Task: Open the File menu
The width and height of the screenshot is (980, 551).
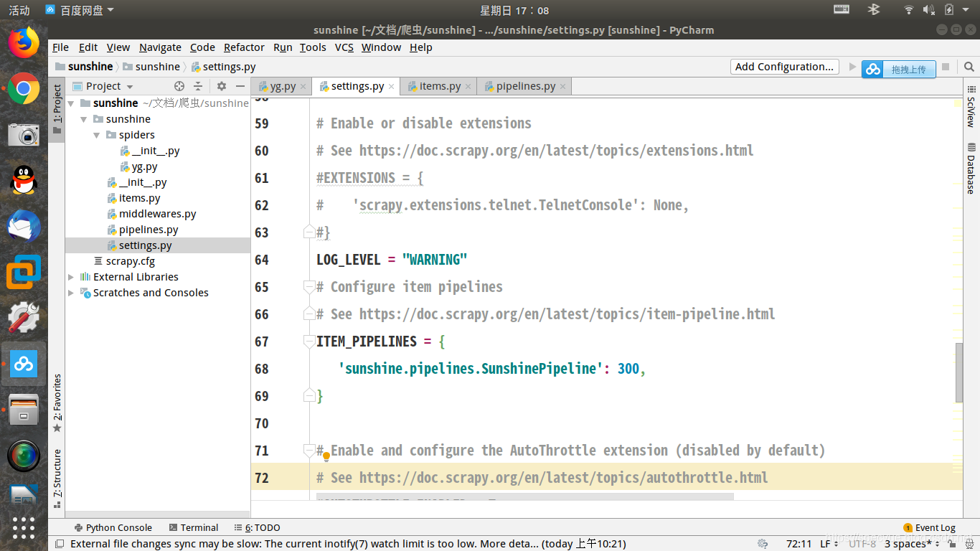Action: pyautogui.click(x=61, y=47)
